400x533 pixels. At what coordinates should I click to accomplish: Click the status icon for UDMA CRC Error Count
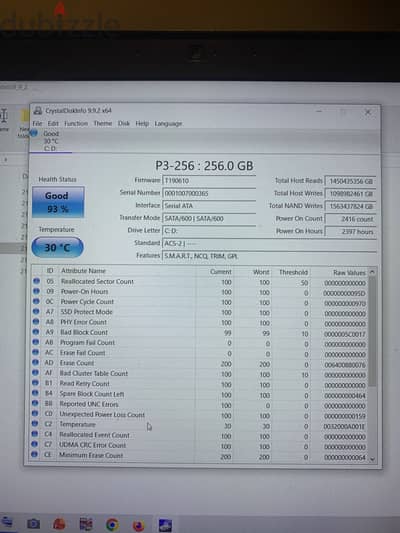34,444
